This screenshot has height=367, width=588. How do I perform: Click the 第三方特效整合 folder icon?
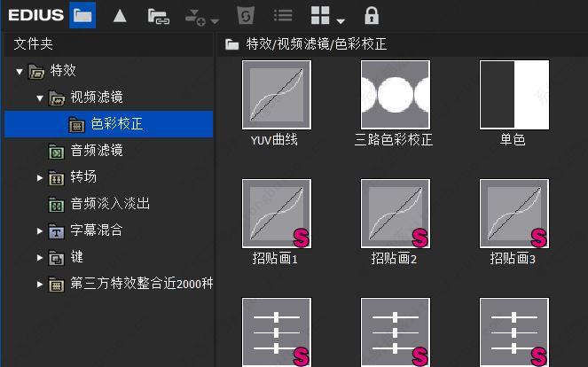(x=56, y=285)
